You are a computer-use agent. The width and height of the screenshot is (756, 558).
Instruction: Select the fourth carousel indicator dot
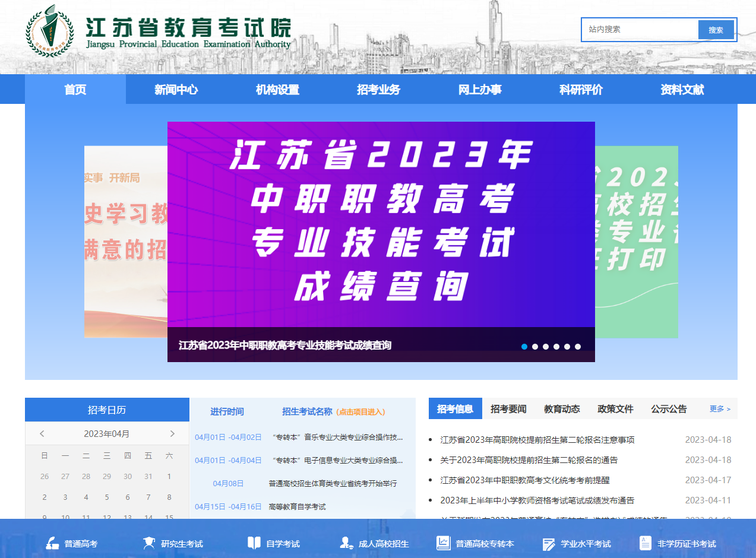click(x=556, y=347)
